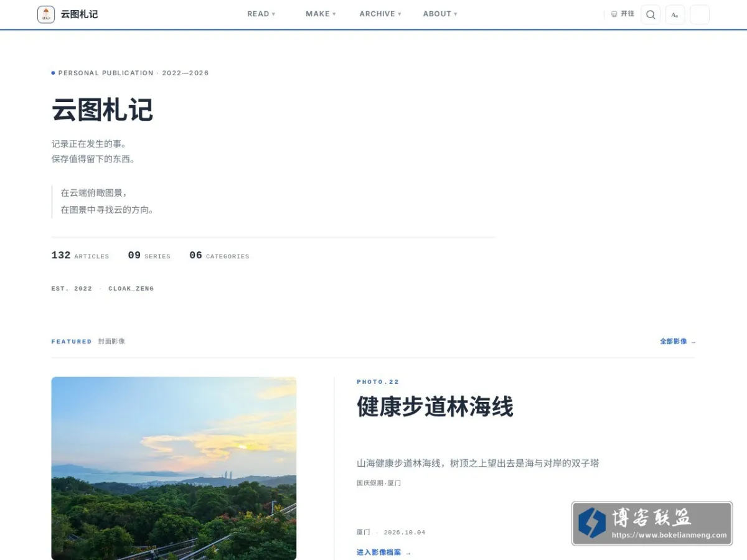Click the 132 ARTICLES statistic

tap(80, 256)
